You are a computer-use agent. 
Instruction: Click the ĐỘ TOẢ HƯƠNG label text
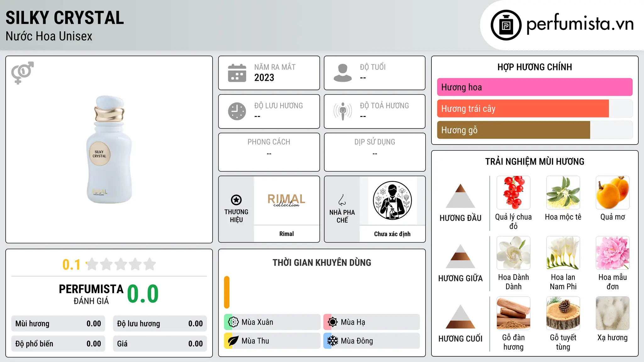(384, 106)
